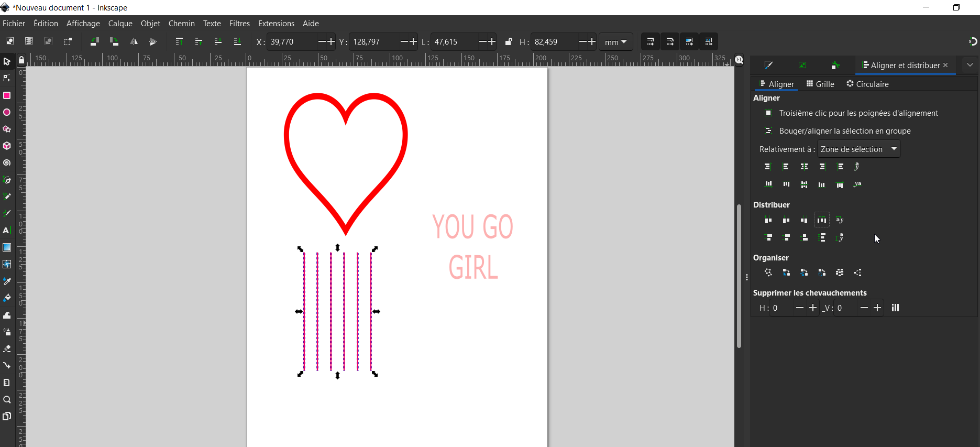Select the Rectangle tool
Screen dimensions: 980x447
(7, 95)
